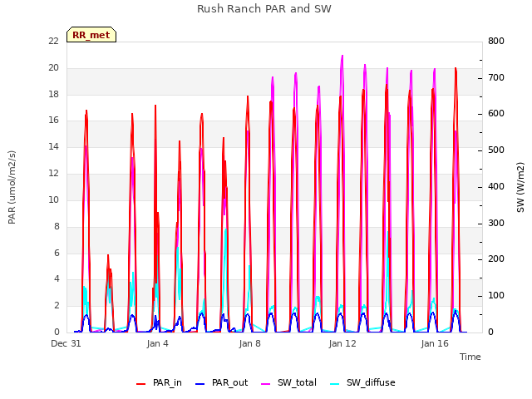
Task: Click the 700 tick on the SW axis
Action: coord(495,77)
